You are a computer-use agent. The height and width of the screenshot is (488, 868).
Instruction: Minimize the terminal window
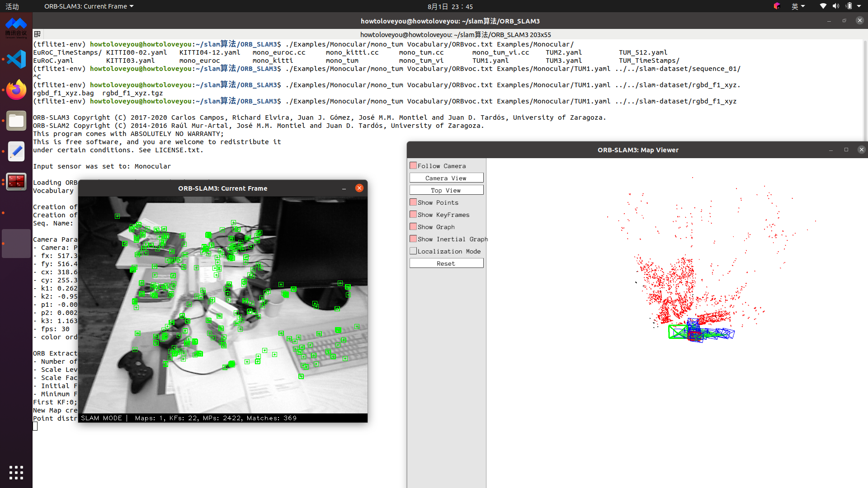click(x=829, y=21)
